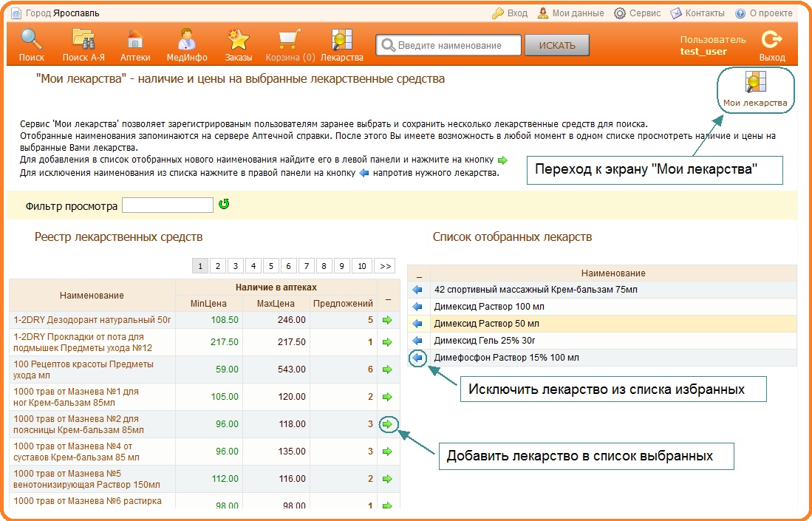
Task: Click in the Фильтр просмотра field
Action: point(168,205)
